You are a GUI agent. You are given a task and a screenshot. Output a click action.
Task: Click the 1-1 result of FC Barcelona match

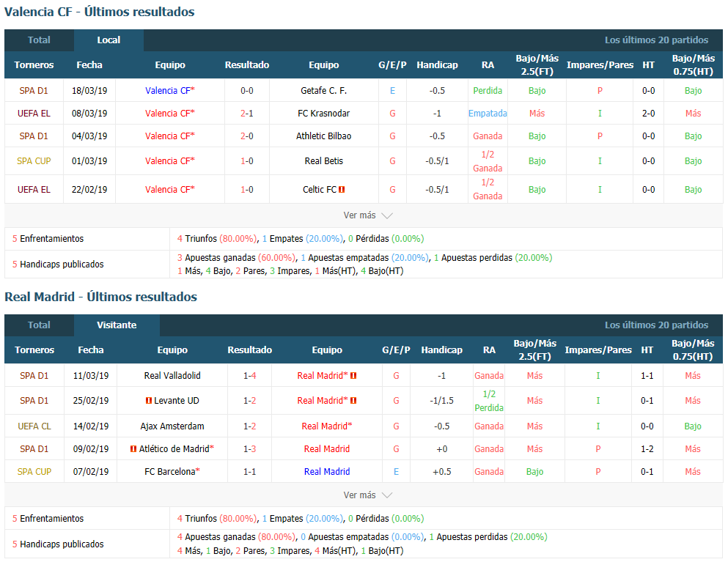click(250, 471)
